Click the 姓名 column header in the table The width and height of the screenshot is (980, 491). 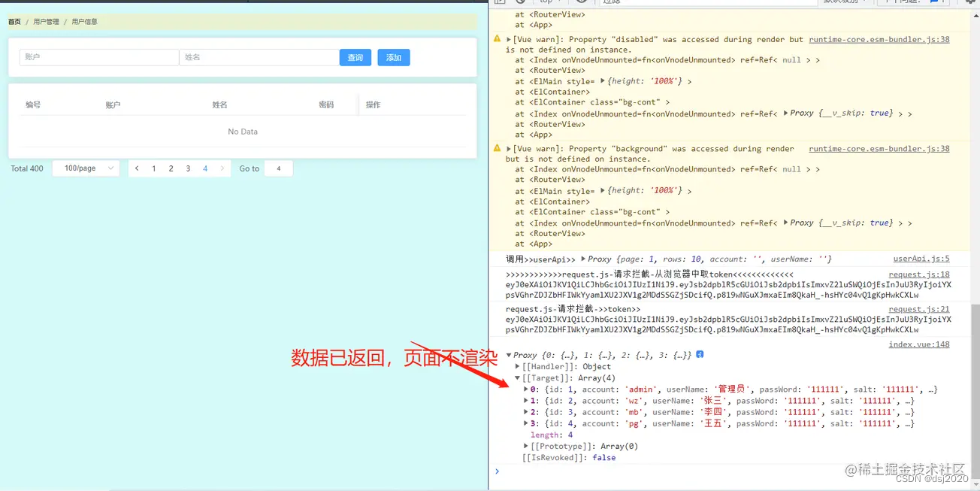pyautogui.click(x=219, y=105)
